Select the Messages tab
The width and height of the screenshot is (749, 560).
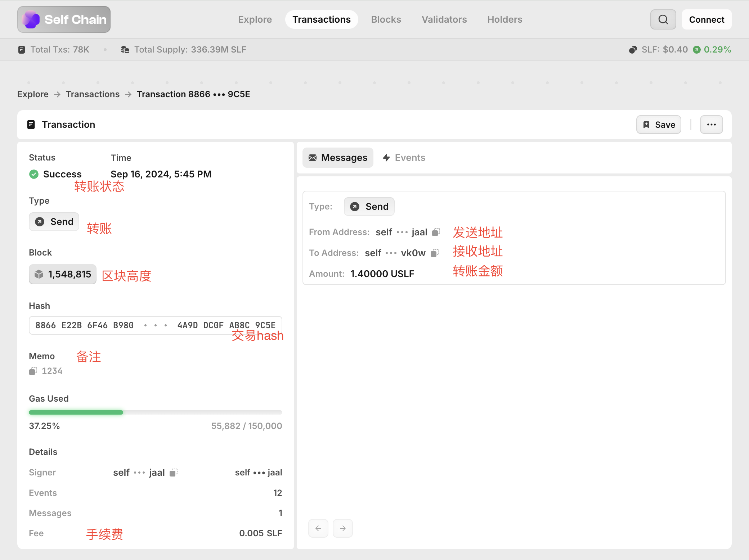point(338,158)
